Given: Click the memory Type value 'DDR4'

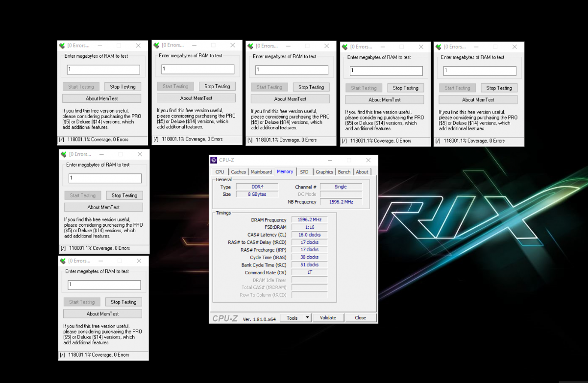Looking at the screenshot, I should 257,187.
